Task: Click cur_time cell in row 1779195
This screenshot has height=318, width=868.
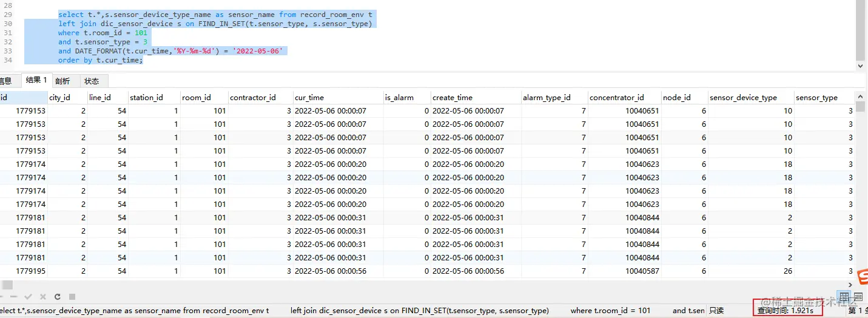Action: 337,271
